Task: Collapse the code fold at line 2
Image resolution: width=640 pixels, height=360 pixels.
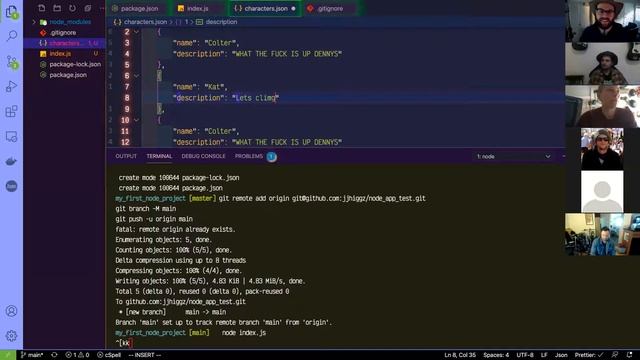Action: pyautogui.click(x=136, y=32)
